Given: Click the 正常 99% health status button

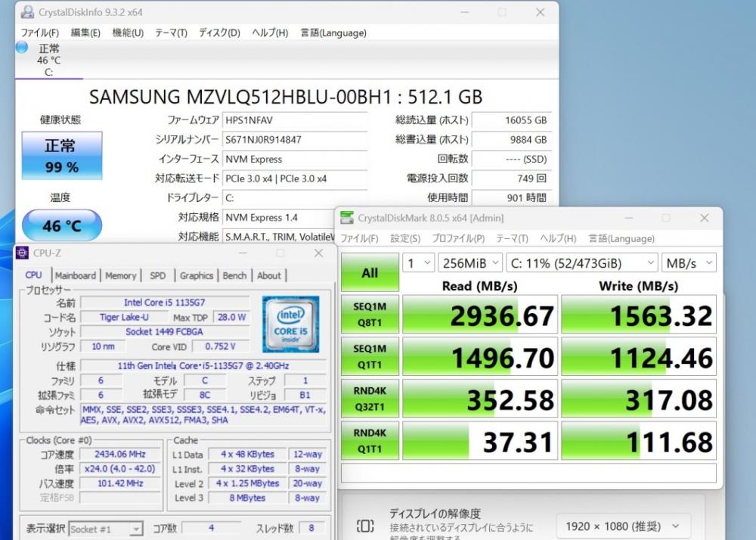Looking at the screenshot, I should click(x=62, y=155).
